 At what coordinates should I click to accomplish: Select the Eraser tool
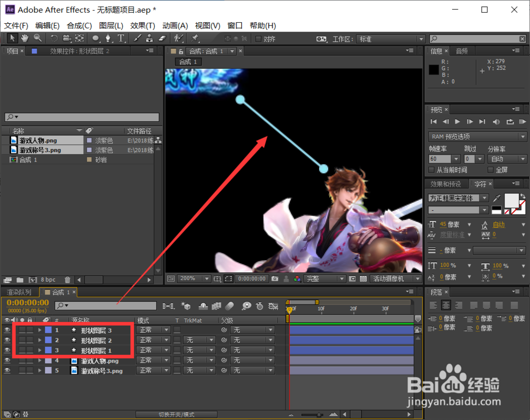[162, 38]
